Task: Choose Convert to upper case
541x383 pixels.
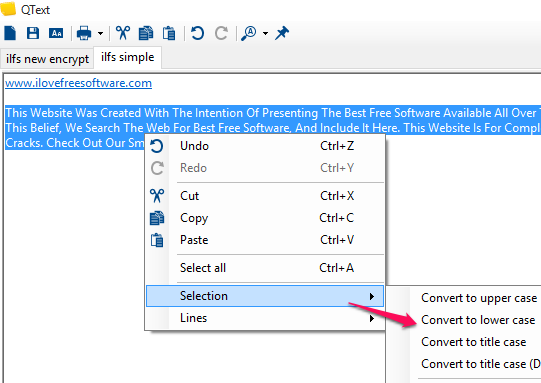Action: pos(479,298)
